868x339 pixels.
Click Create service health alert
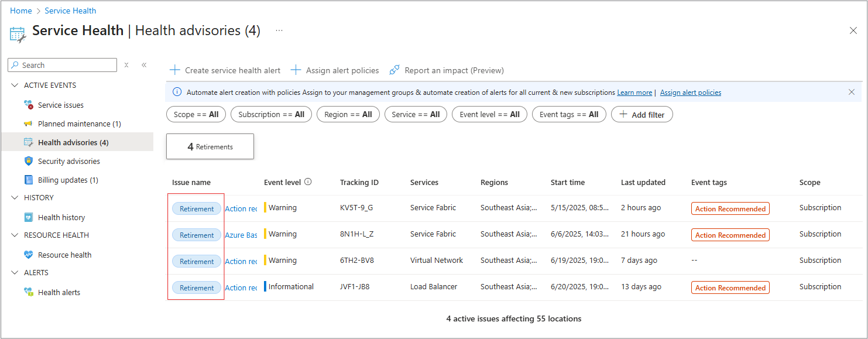pos(225,70)
